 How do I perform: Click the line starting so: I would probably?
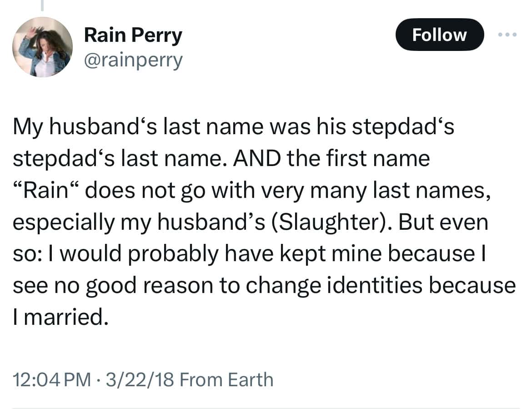[250, 253]
